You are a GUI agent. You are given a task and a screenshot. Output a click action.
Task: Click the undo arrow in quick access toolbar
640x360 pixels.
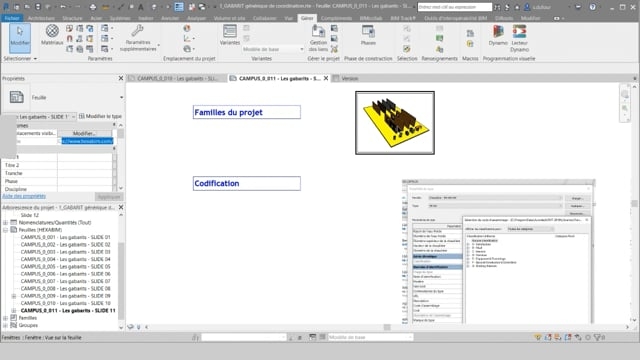click(63, 7)
